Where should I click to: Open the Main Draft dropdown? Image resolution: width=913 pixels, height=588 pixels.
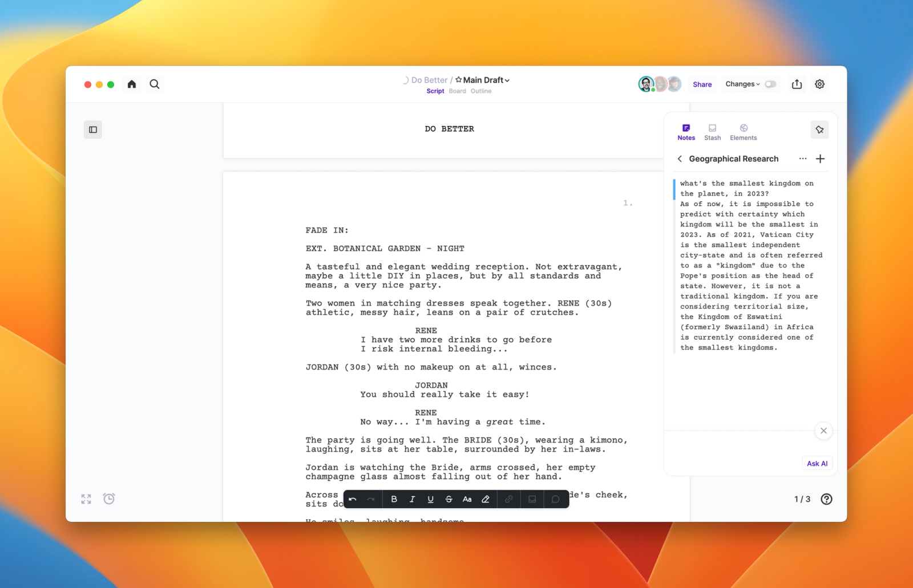(x=482, y=80)
